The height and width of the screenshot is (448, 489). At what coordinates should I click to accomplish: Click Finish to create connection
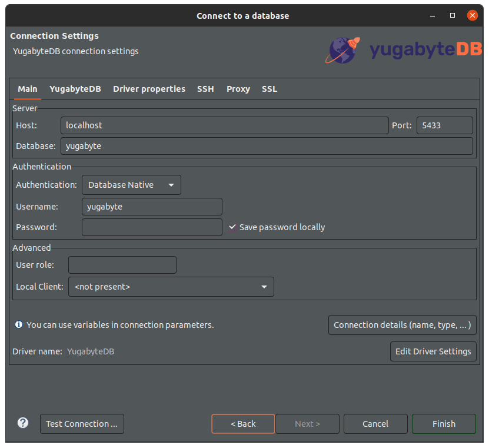coord(444,424)
